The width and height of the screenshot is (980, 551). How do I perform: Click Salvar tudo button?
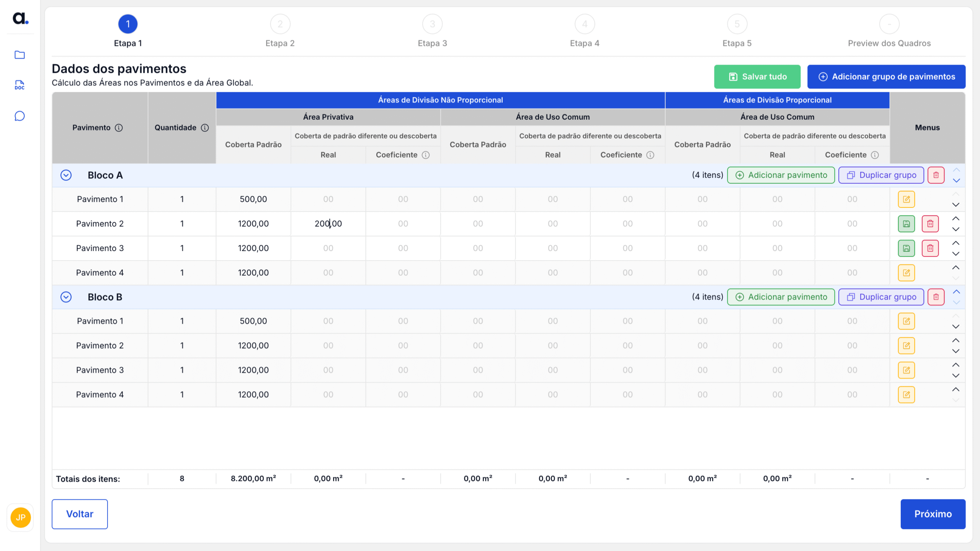(x=757, y=77)
